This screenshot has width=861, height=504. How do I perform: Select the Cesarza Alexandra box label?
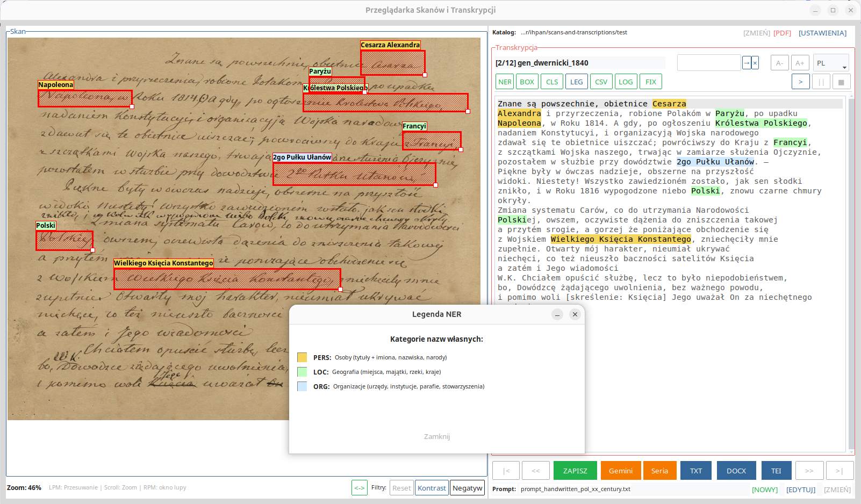point(390,45)
